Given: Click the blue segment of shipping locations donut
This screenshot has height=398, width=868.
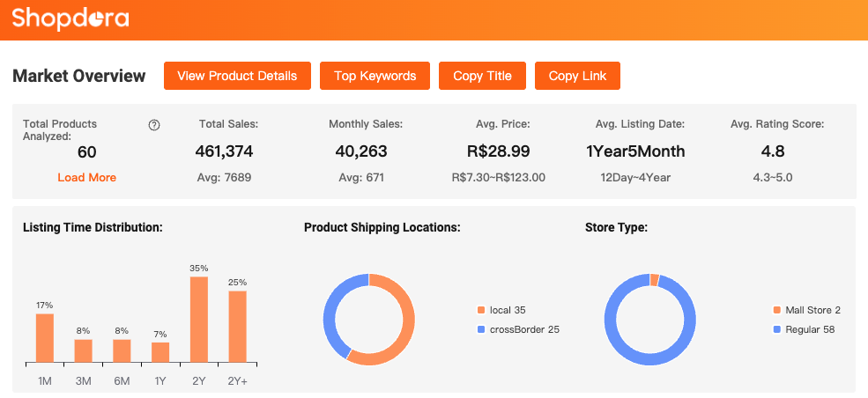Looking at the screenshot, I should coord(330,319).
